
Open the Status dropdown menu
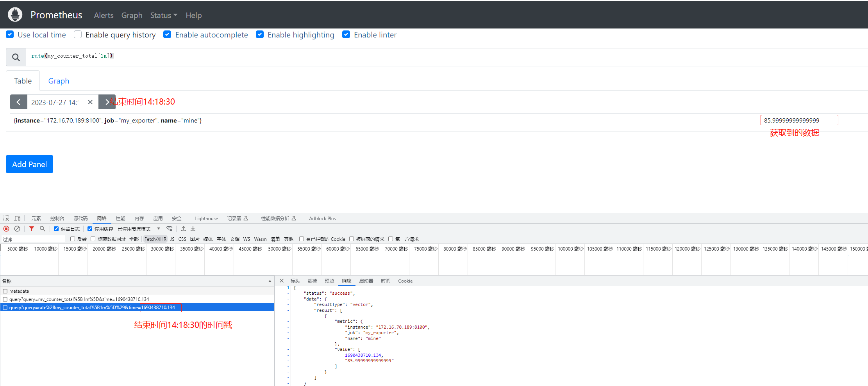click(x=164, y=15)
